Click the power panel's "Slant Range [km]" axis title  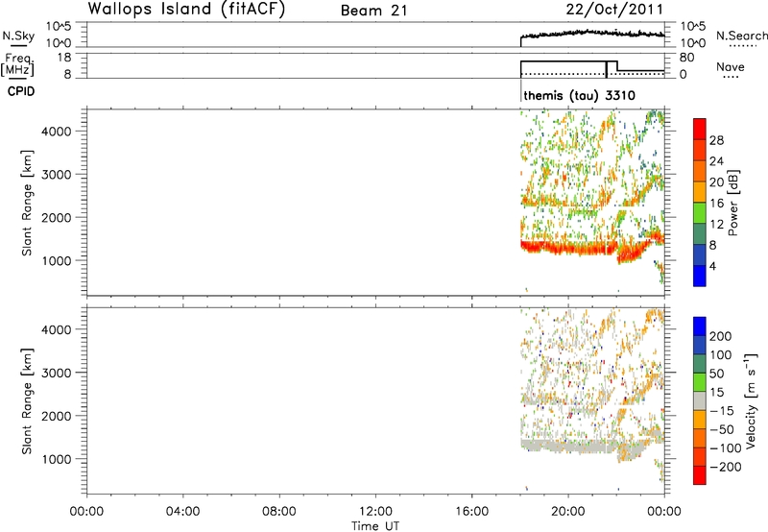(27, 203)
